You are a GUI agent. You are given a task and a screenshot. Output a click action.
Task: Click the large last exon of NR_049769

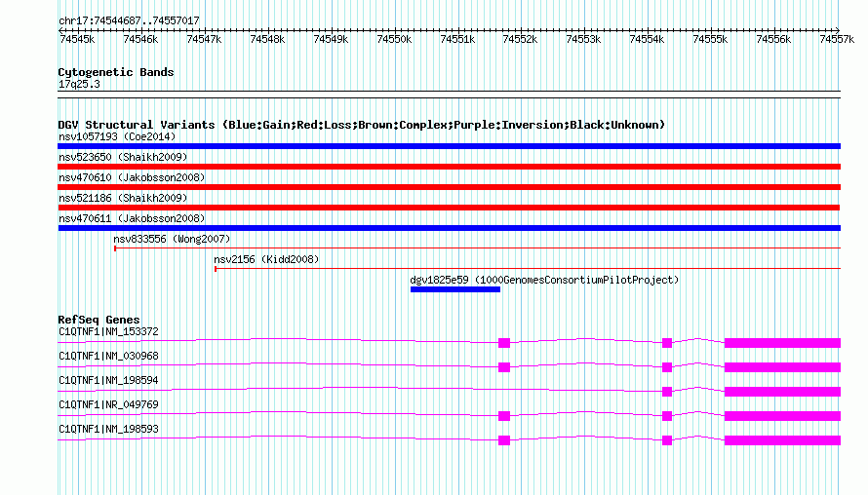783,416
